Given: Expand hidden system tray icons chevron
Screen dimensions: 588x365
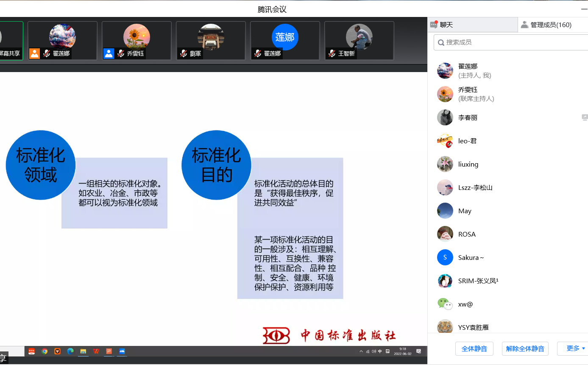Looking at the screenshot, I should click(361, 351).
